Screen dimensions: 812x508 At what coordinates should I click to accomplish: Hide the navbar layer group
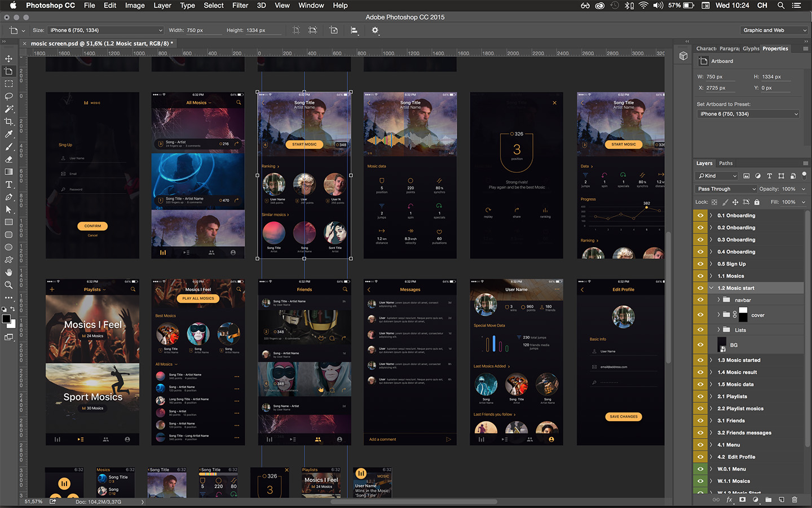tap(700, 300)
